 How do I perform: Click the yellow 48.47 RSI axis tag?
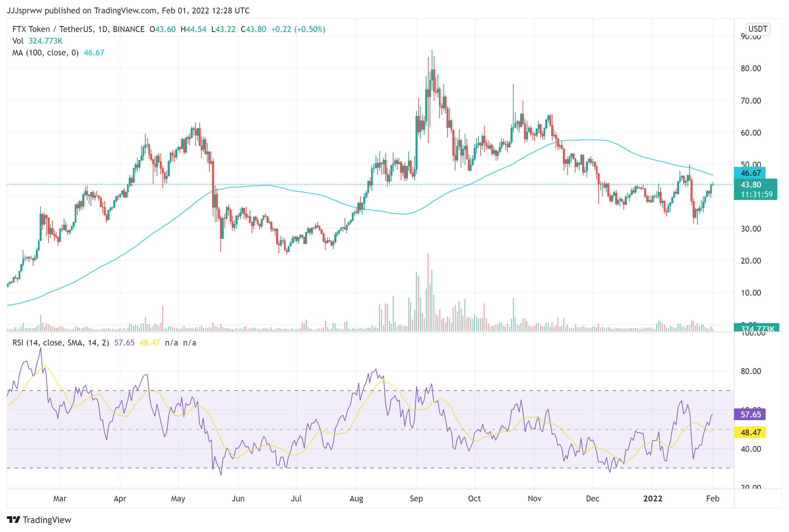click(750, 432)
